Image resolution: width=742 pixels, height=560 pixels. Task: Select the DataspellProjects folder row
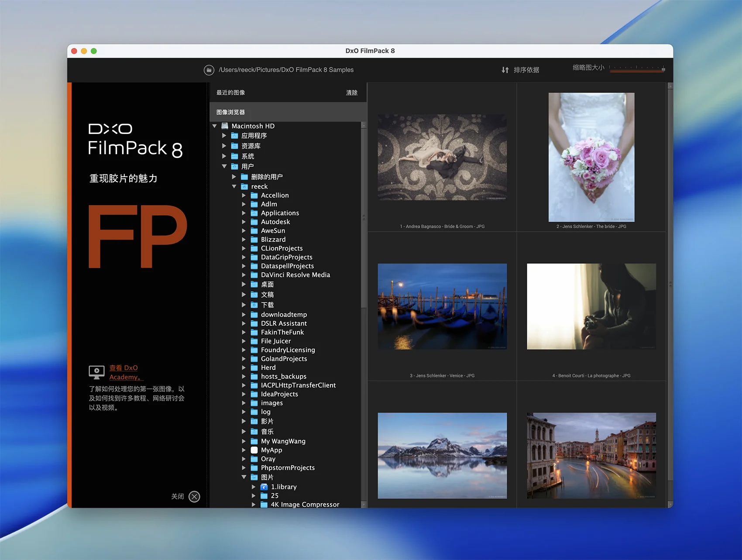tap(285, 266)
